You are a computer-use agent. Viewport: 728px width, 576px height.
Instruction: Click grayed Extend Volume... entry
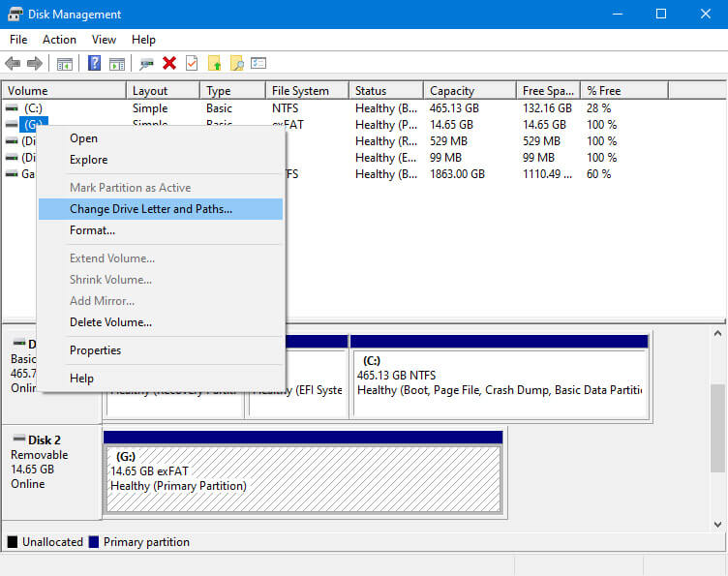click(161, 258)
